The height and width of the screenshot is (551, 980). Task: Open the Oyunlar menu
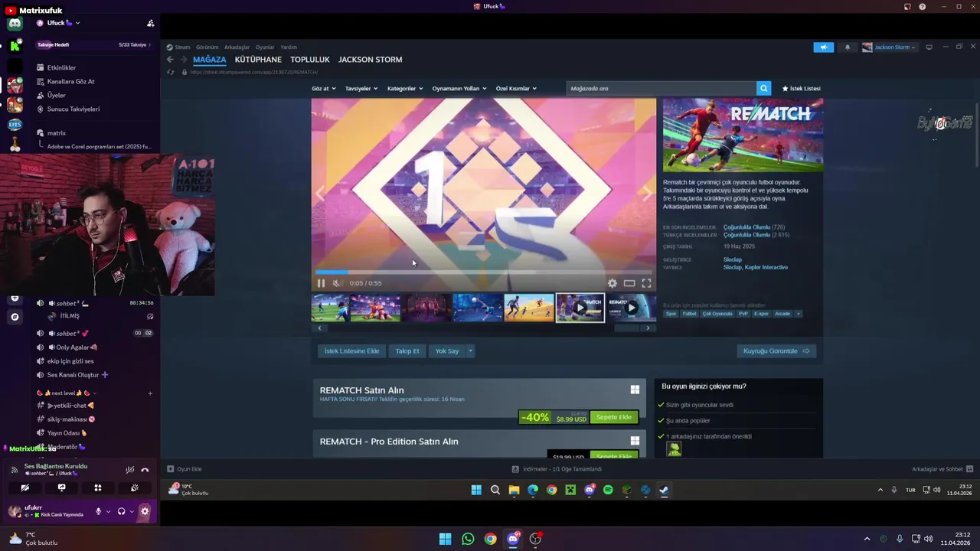[265, 47]
